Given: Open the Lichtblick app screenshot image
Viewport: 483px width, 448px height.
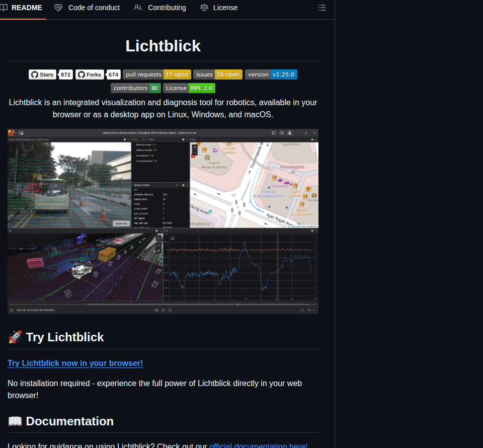Looking at the screenshot, I should (x=163, y=221).
